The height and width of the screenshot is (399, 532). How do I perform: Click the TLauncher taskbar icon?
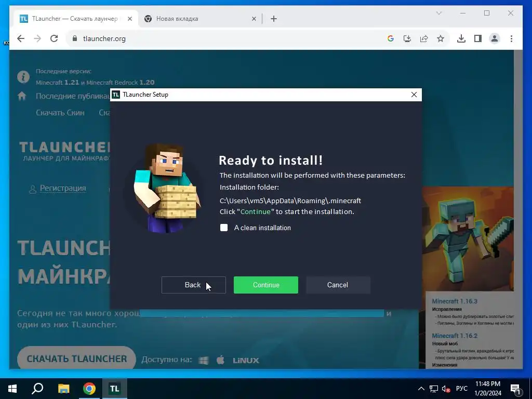[115, 389]
